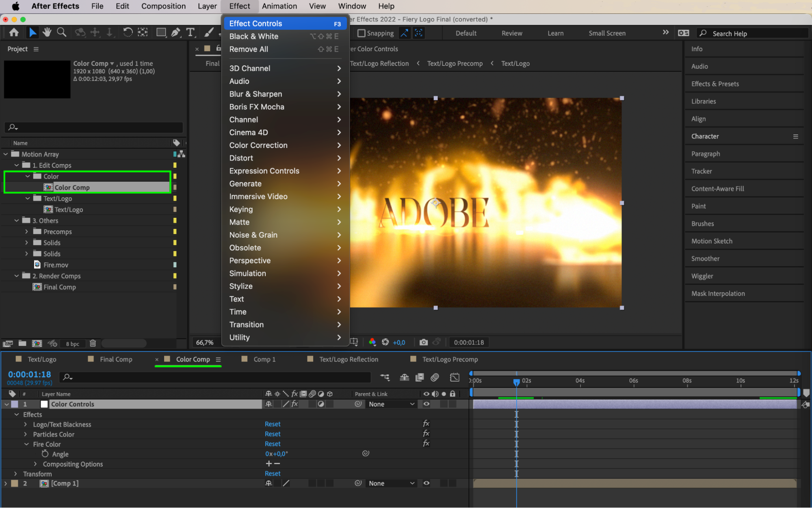Collapse the 1. Edit Comps folder
This screenshot has width=812, height=508.
(17, 165)
